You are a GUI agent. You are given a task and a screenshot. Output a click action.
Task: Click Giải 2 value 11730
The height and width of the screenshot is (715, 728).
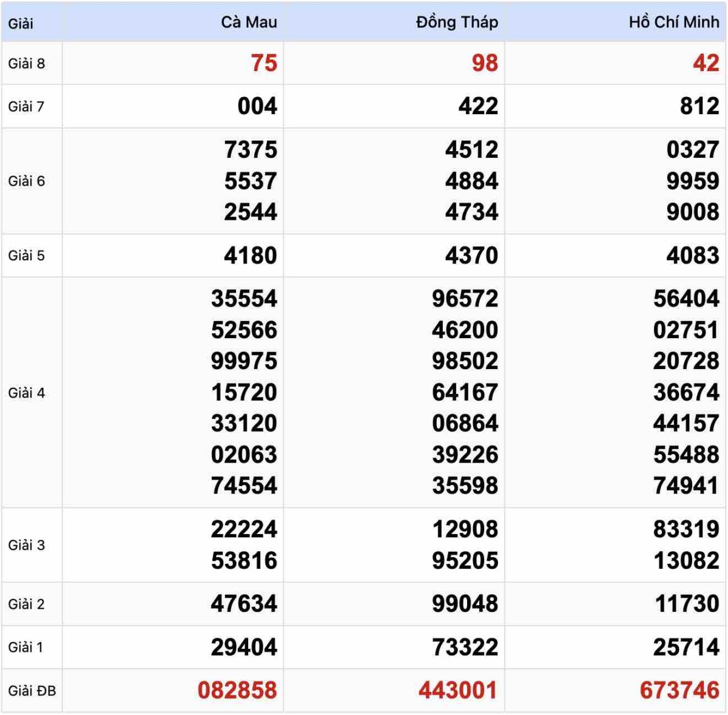[x=687, y=604]
